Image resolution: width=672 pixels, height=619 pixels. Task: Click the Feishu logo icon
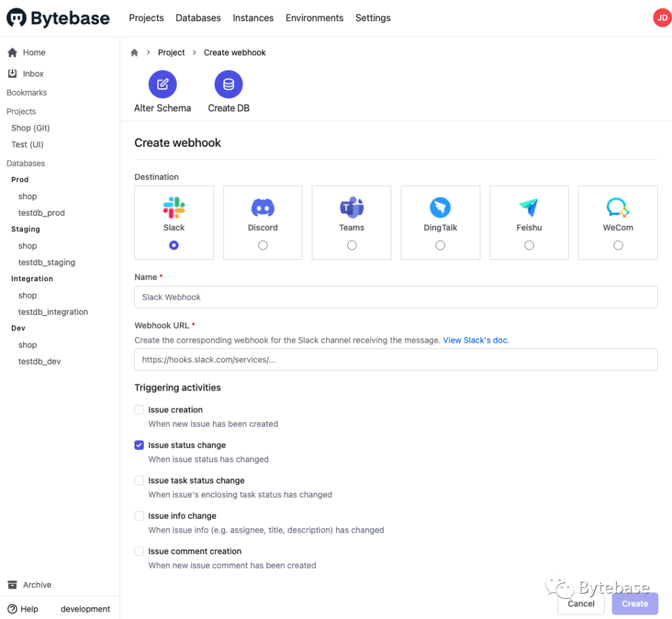(529, 208)
